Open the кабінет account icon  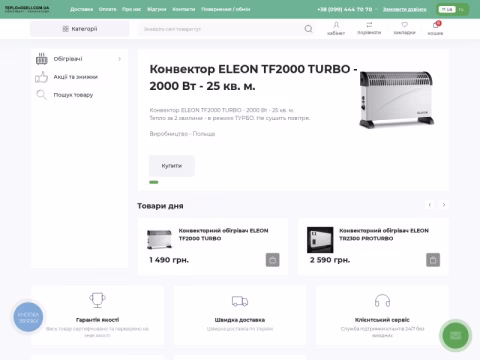click(x=336, y=28)
